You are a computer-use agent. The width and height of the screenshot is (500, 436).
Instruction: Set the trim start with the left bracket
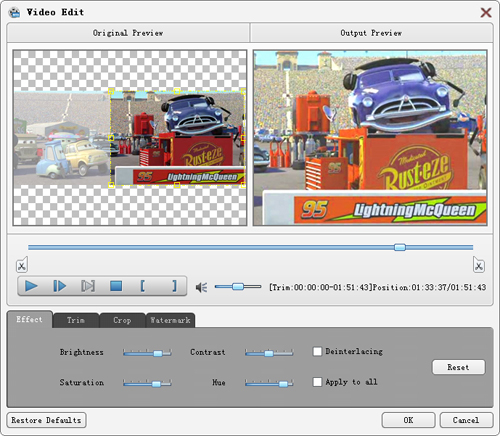pos(143,286)
